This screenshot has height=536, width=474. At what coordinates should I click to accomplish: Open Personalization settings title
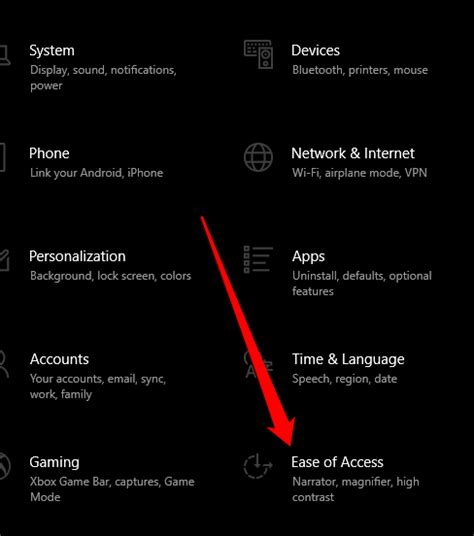tap(78, 256)
